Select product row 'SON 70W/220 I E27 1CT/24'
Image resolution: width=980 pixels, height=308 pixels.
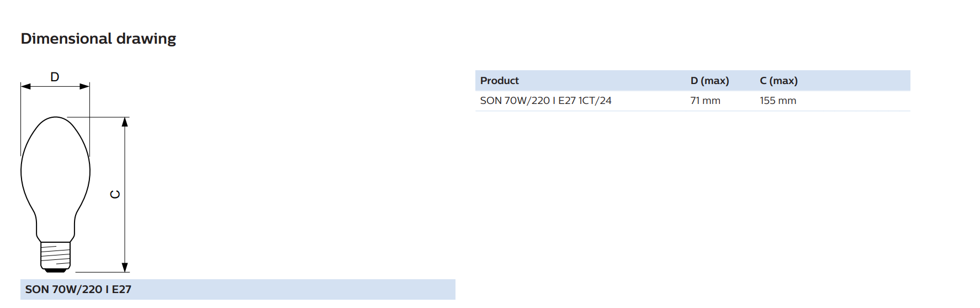(x=692, y=101)
